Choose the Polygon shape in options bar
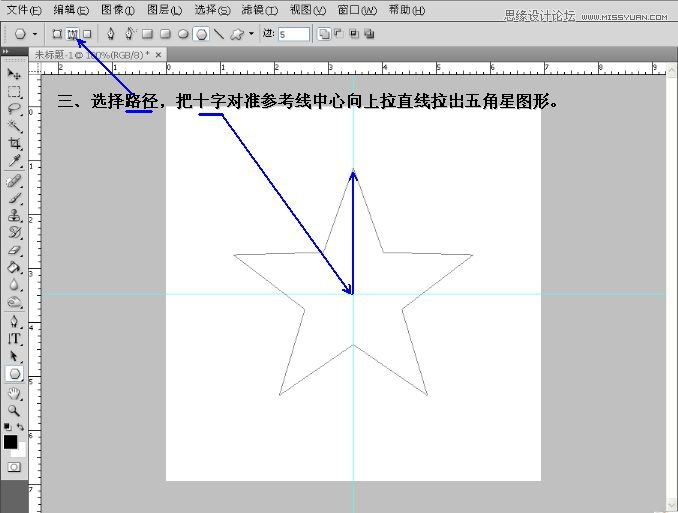This screenshot has height=513, width=678. (201, 34)
